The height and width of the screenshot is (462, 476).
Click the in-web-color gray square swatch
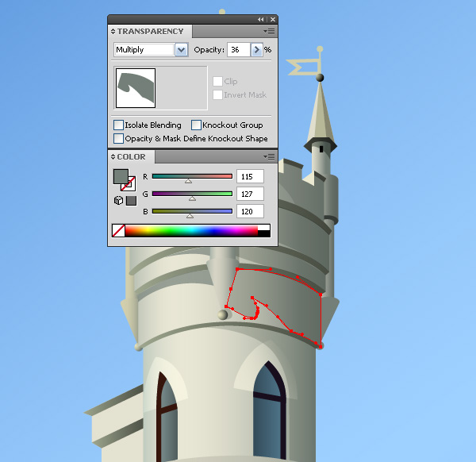click(x=131, y=201)
